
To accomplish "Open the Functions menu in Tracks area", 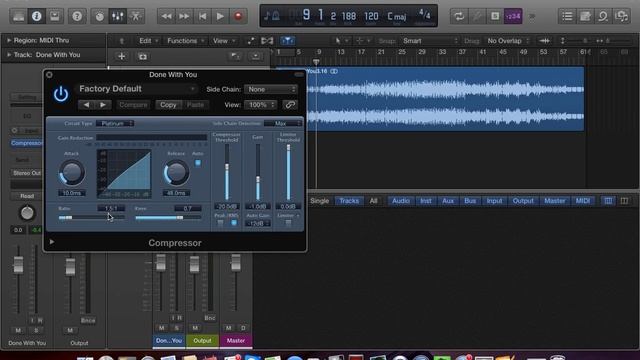I will pos(185,41).
